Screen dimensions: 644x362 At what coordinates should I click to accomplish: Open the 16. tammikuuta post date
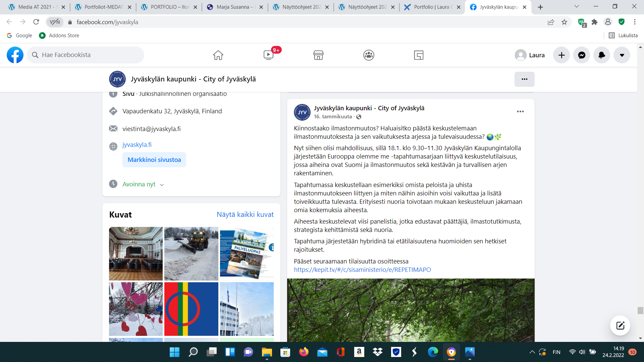pyautogui.click(x=333, y=117)
